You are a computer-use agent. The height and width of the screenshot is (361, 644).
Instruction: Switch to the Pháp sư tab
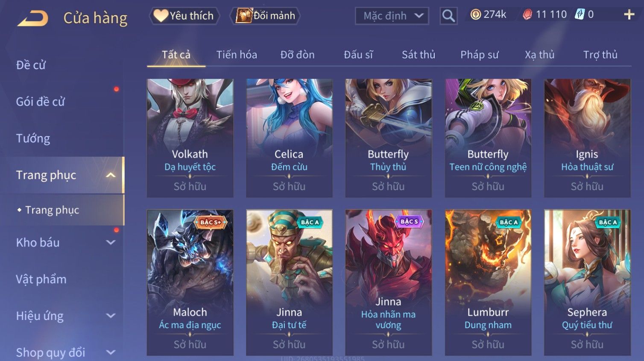click(479, 55)
